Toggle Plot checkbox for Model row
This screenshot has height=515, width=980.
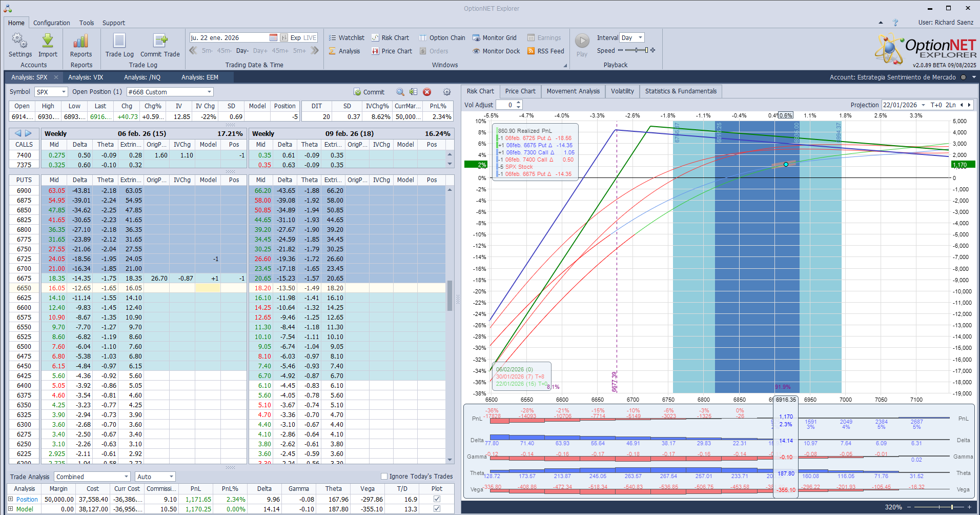[x=437, y=509]
